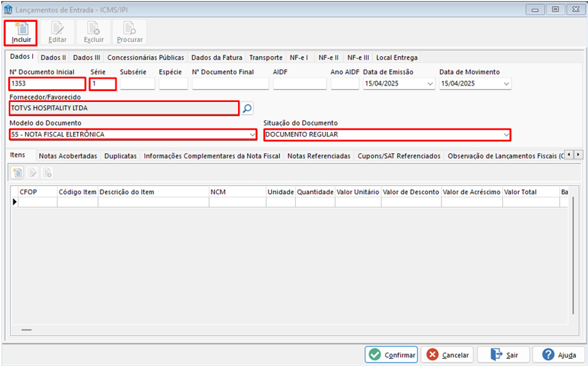The image size is (588, 367).
Task: Click the Quantidade column header
Action: 315,192
